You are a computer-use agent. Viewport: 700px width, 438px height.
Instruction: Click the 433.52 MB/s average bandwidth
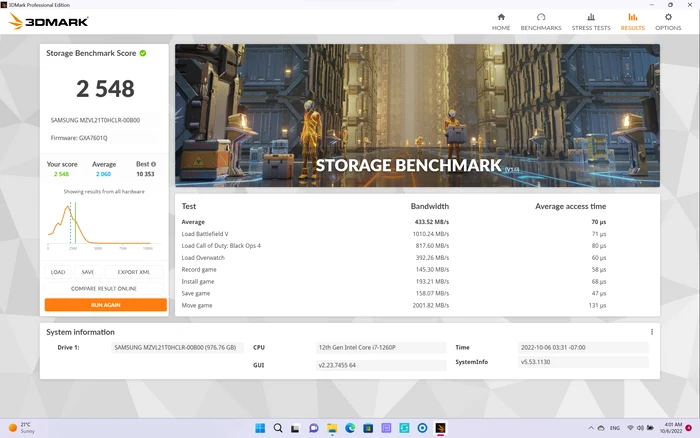(432, 222)
